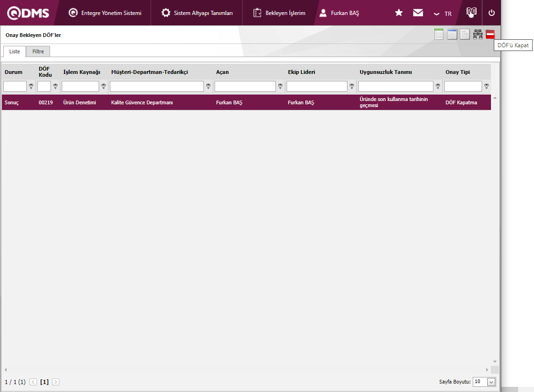Click the Ekip Lideri filter input
Screen dimensions: 534x392
(317, 86)
